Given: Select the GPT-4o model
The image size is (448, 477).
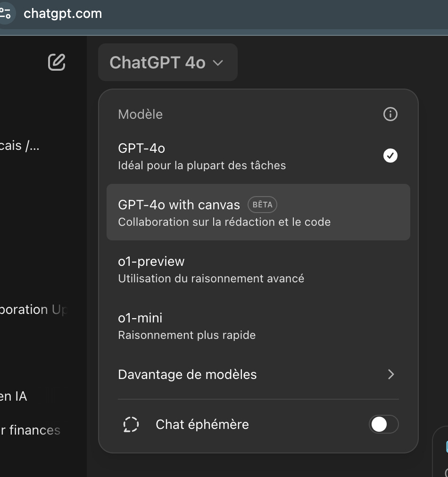Looking at the screenshot, I should coord(258,156).
